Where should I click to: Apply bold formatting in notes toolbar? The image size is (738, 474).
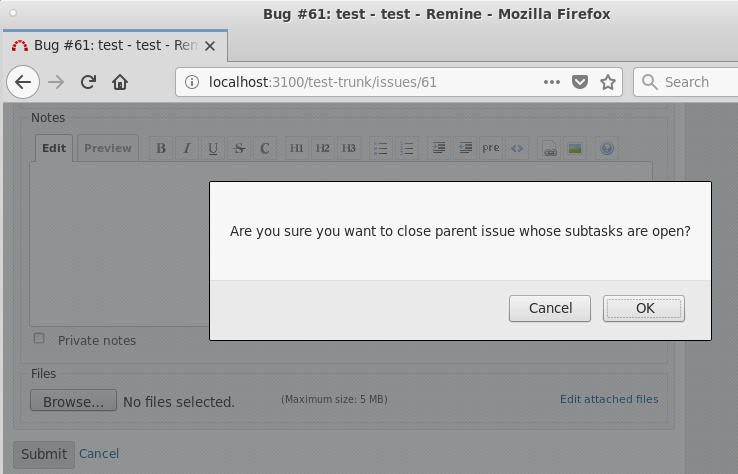161,148
